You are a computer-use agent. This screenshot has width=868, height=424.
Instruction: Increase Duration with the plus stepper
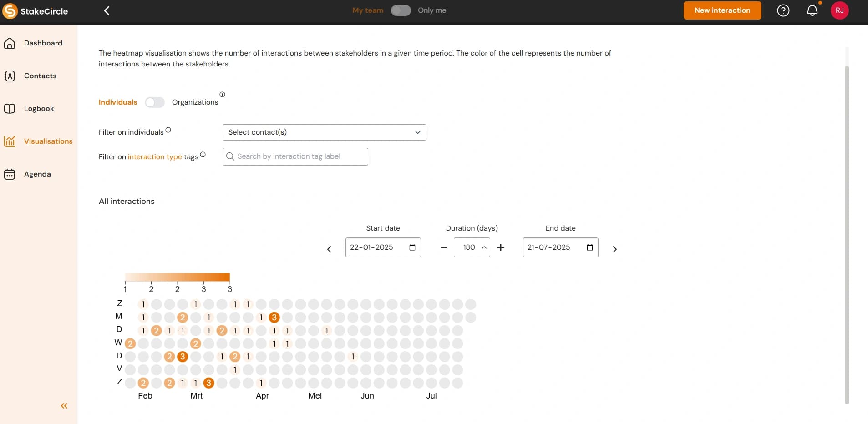tap(501, 247)
